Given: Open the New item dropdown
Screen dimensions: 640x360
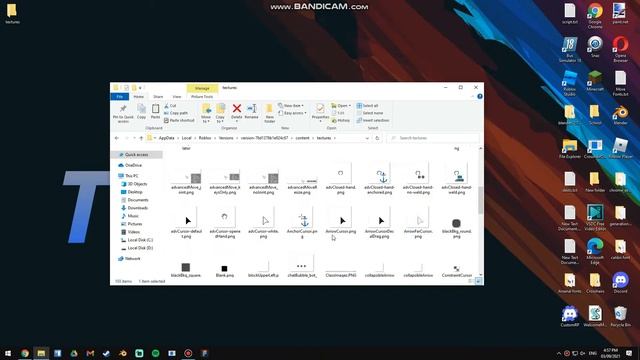Looking at the screenshot, I should click(291, 106).
